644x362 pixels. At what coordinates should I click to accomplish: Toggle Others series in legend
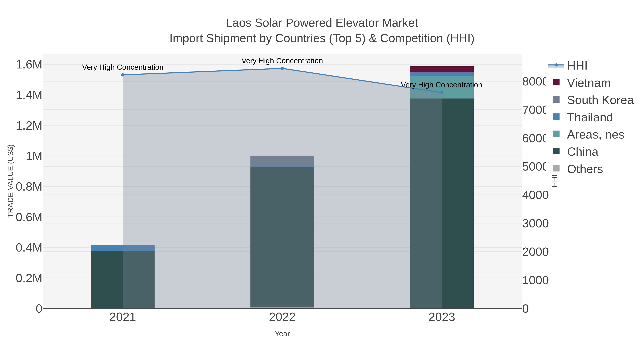coord(578,169)
